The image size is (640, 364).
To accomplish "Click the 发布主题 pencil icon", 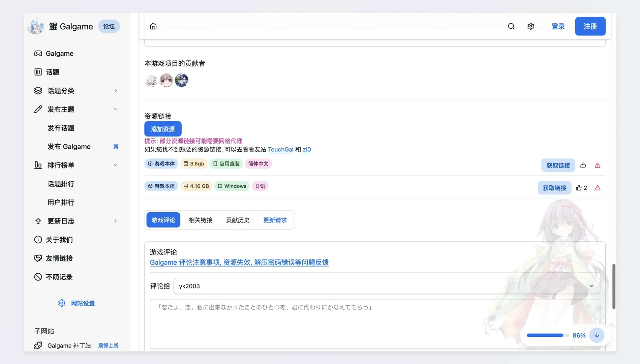I will [x=38, y=109].
